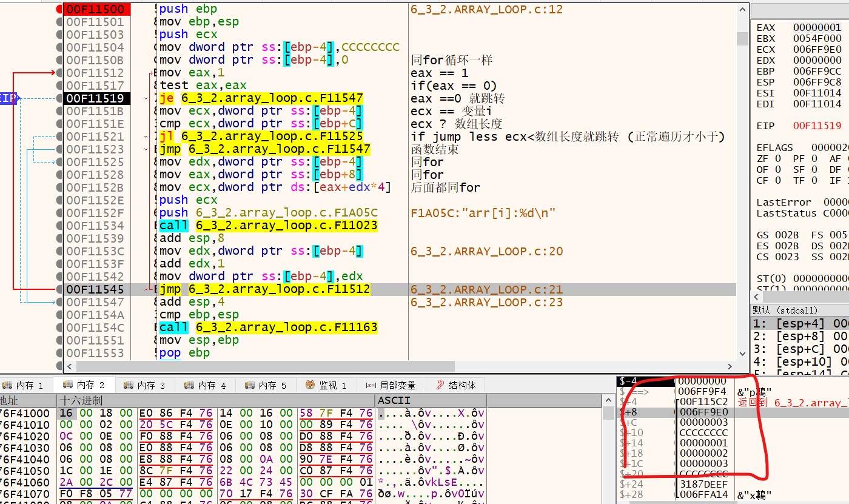Select the EBX register value 0054F000
849x504 pixels.
(x=817, y=38)
